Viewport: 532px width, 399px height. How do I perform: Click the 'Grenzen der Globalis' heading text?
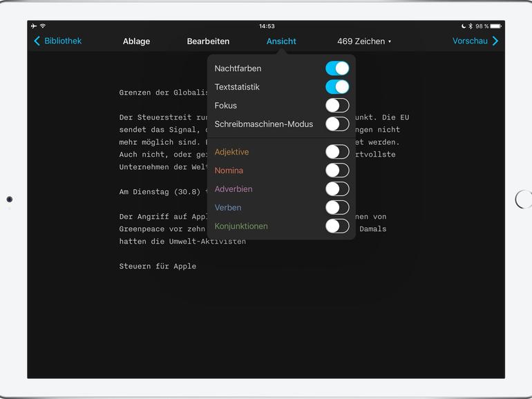pos(163,93)
